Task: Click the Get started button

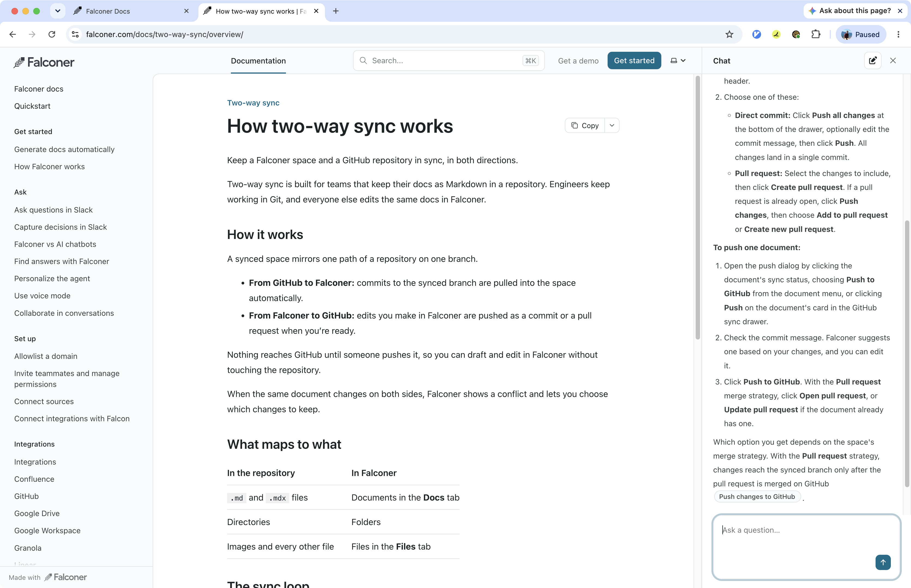Action: (634, 61)
